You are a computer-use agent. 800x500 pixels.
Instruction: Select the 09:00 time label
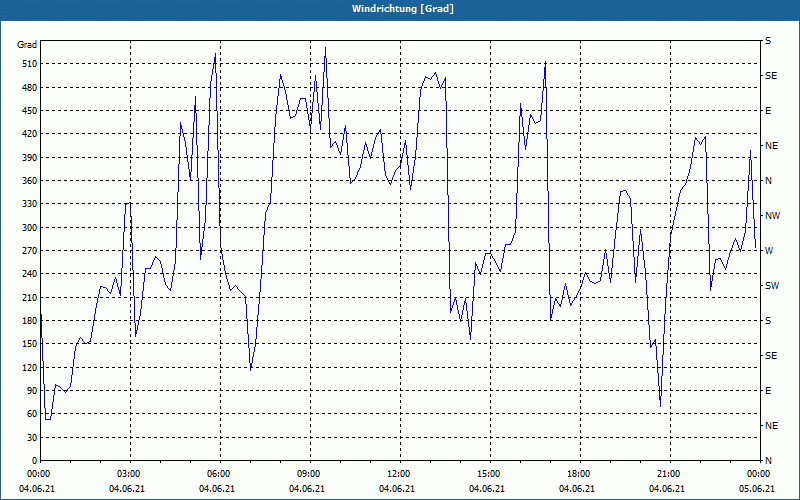click(309, 473)
